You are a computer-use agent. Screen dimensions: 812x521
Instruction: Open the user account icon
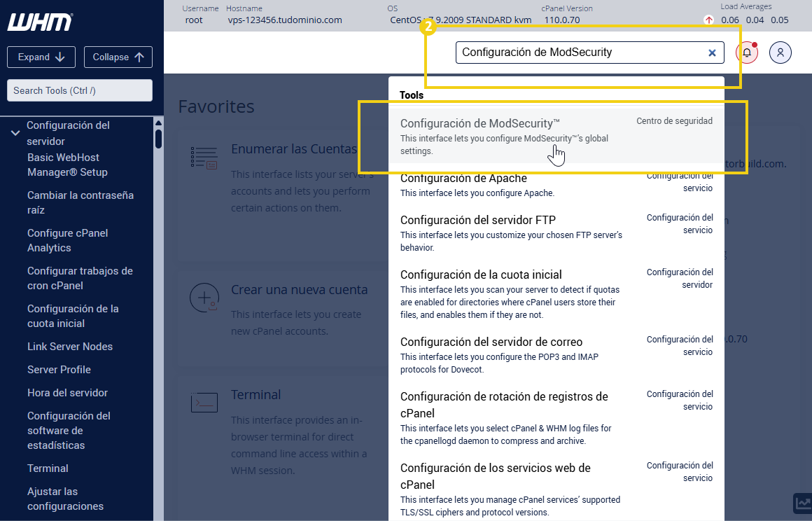click(x=780, y=53)
